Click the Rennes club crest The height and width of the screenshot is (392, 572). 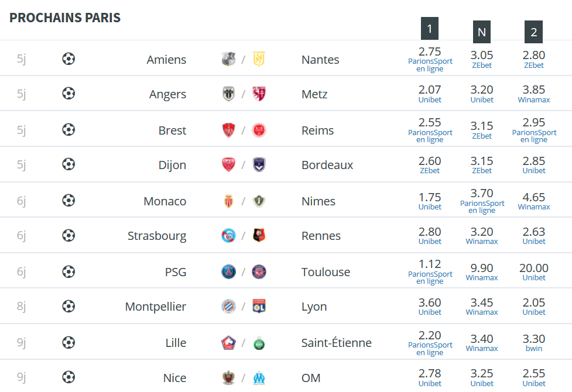pos(259,236)
